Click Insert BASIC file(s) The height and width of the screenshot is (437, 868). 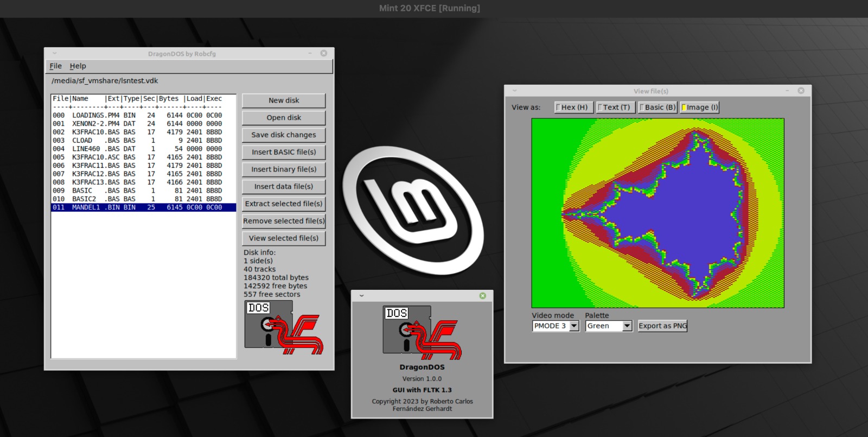[x=284, y=152]
